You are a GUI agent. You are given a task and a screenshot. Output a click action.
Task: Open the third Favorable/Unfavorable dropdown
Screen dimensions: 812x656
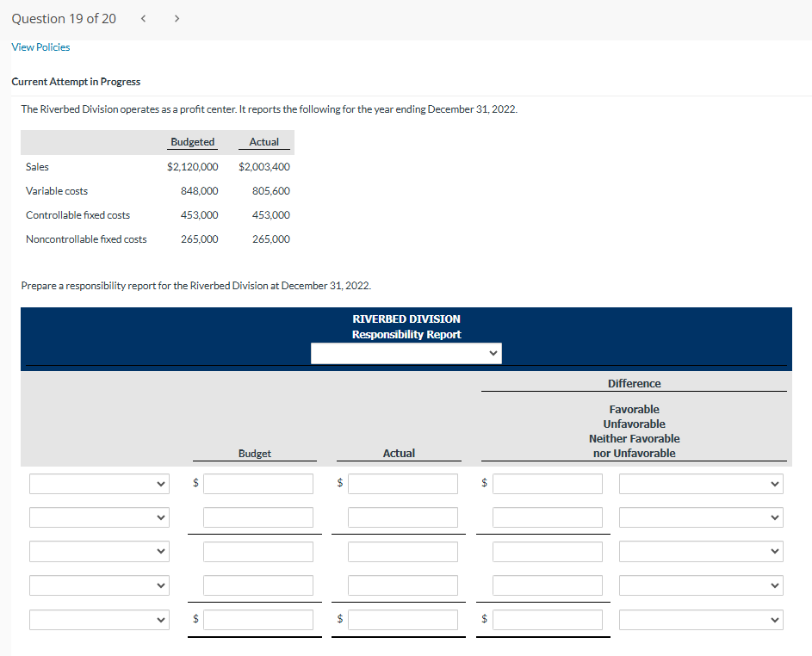[x=700, y=551]
